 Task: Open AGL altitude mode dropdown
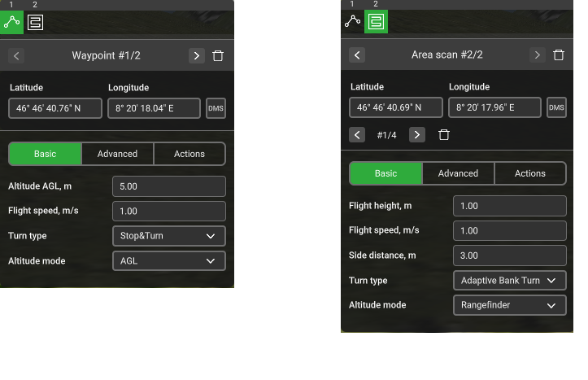click(x=168, y=261)
